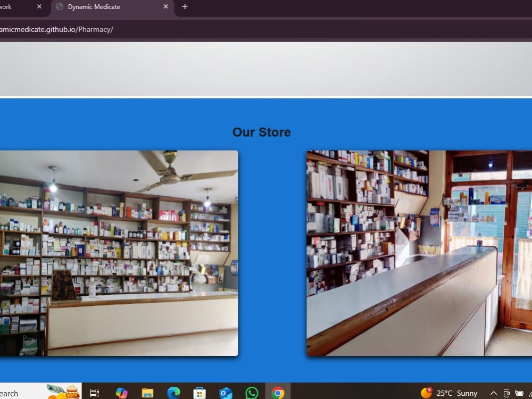Open the 25°C Sunny weather widget
Viewport: 532px width, 399px height.
click(449, 393)
